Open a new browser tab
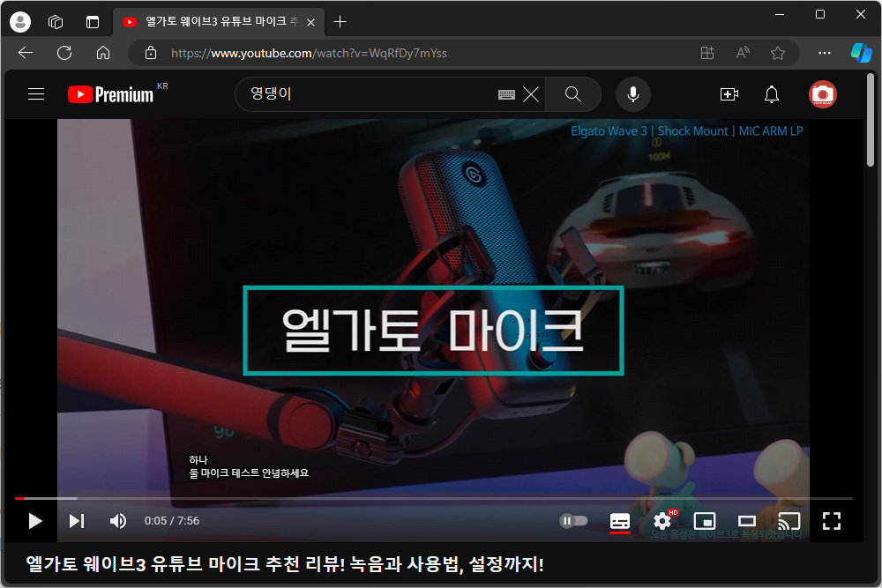Viewport: 882px width, 588px height. pos(340,22)
